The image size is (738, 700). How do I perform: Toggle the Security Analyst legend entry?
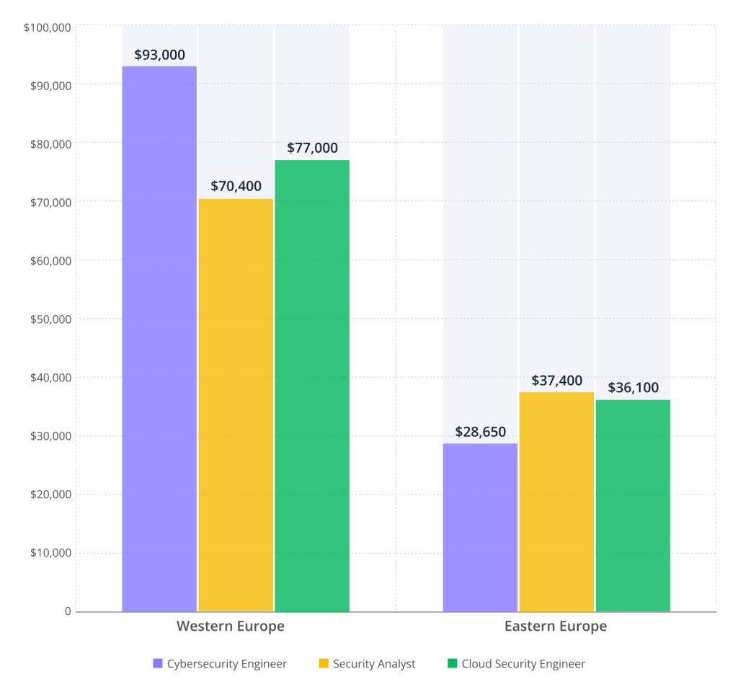(x=367, y=664)
